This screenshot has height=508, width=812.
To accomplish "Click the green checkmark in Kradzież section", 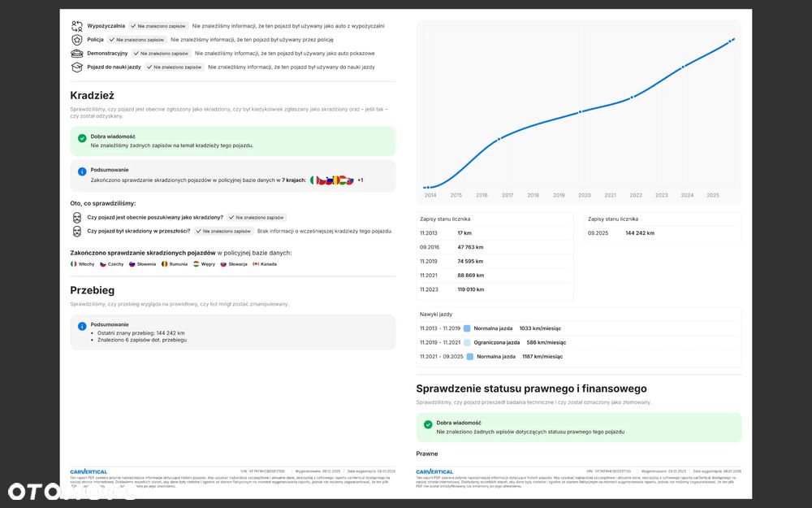I will tap(82, 138).
